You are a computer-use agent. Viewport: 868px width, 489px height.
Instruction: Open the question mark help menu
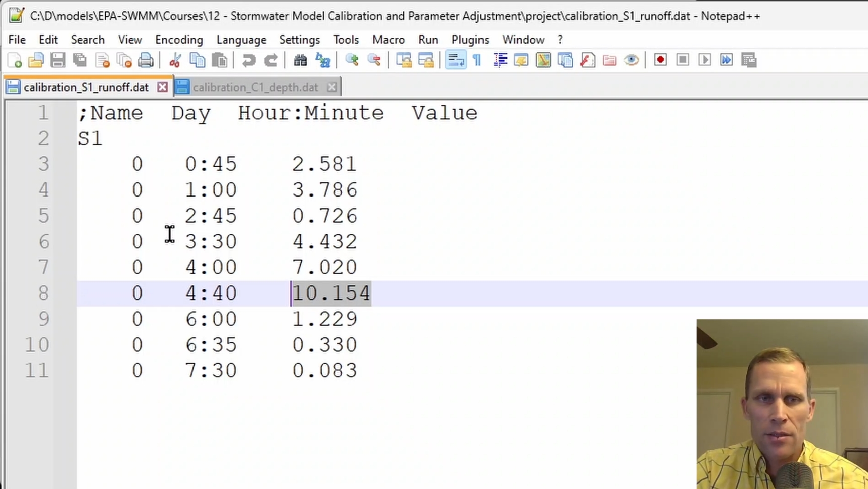[560, 40]
